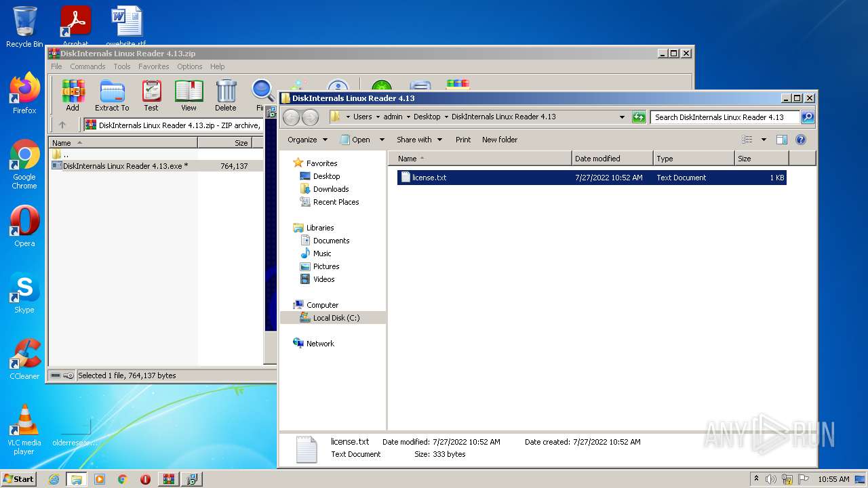The image size is (868, 488).
Task: Sort by Type column header
Action: tap(694, 159)
